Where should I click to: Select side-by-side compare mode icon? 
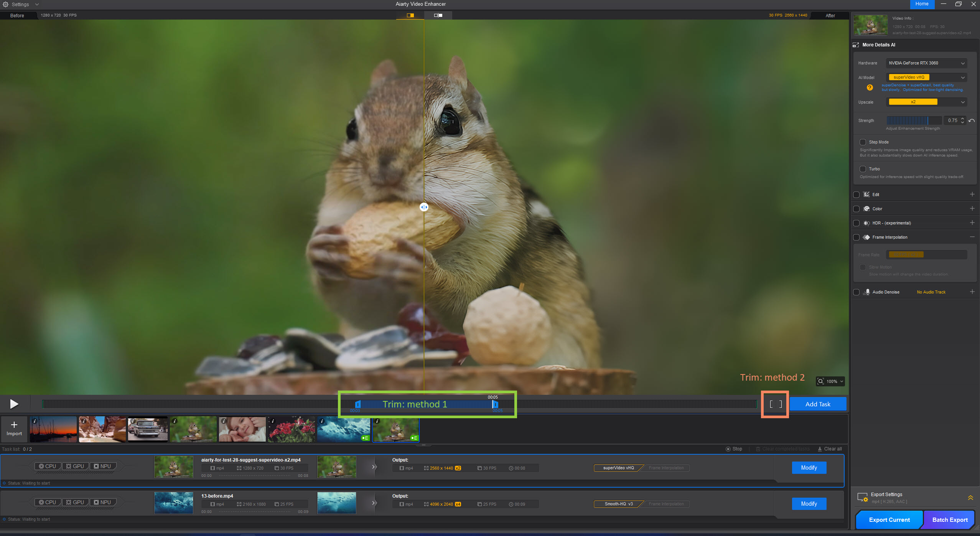438,15
